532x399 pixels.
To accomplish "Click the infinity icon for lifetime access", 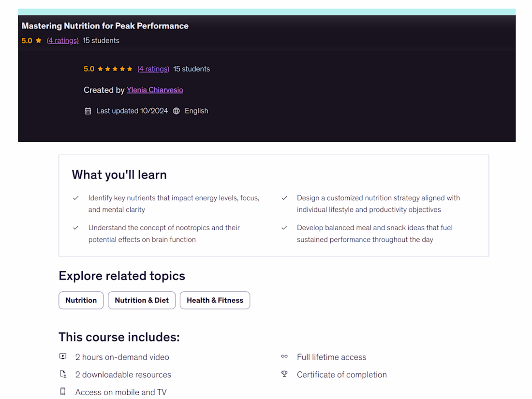I will click(x=284, y=356).
